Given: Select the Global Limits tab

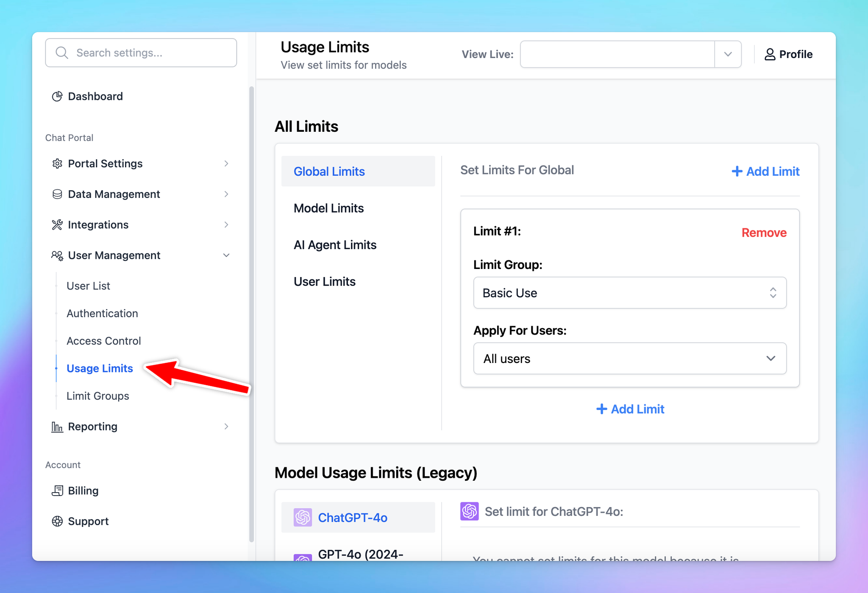Looking at the screenshot, I should point(358,171).
